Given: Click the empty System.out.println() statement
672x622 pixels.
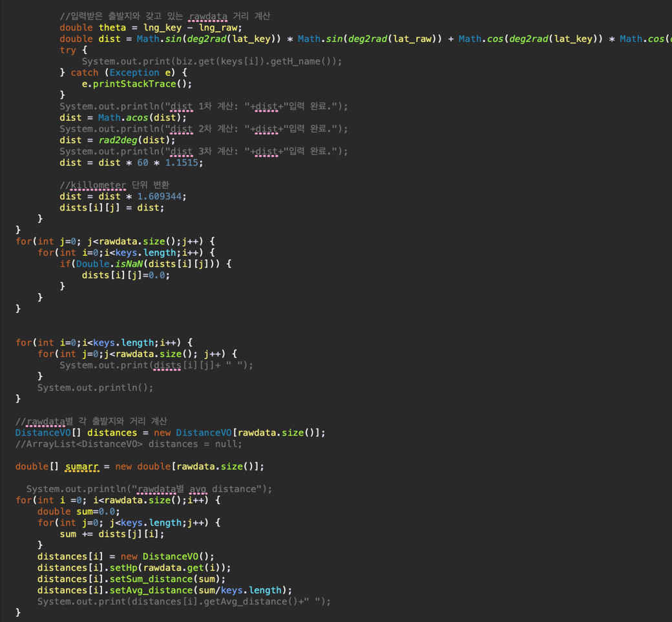Looking at the screenshot, I should tap(95, 388).
